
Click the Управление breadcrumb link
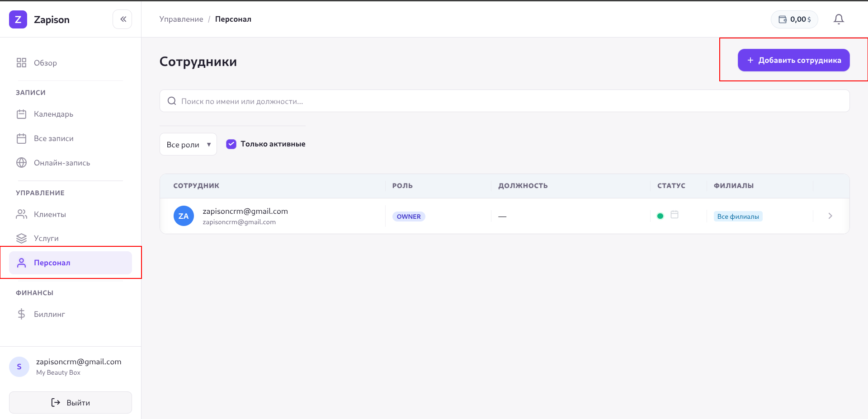pos(181,19)
